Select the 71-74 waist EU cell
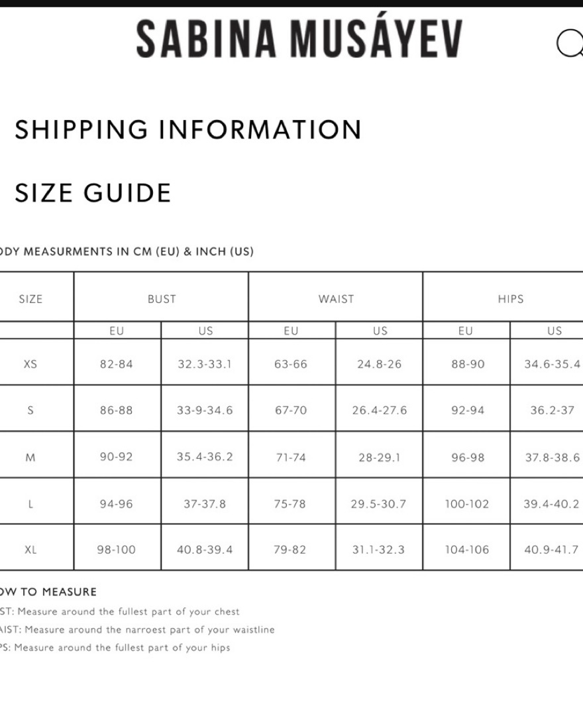583x728 pixels. click(291, 457)
